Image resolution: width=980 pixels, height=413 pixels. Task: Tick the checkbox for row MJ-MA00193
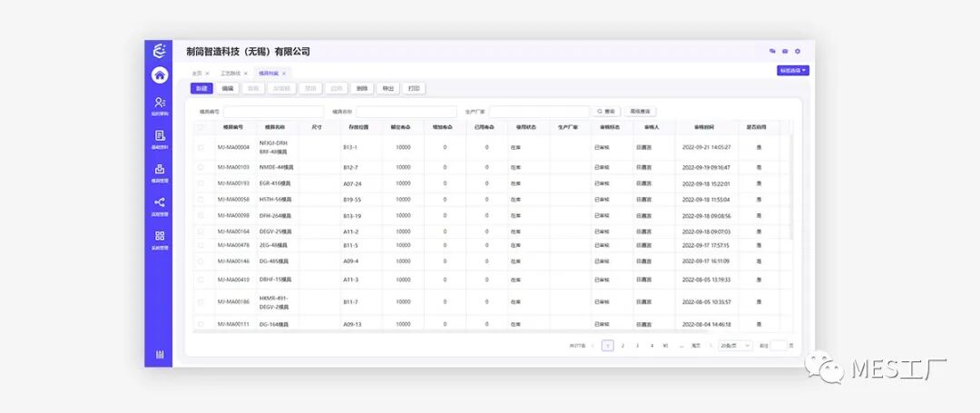click(x=201, y=183)
